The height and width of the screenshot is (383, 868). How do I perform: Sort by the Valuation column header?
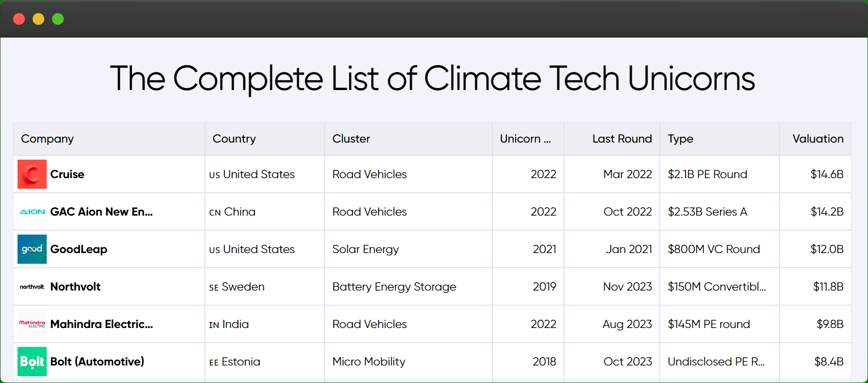(x=817, y=139)
